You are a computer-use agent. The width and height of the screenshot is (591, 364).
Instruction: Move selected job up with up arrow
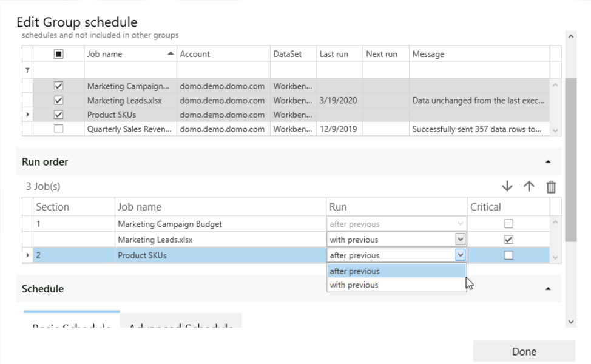(529, 186)
